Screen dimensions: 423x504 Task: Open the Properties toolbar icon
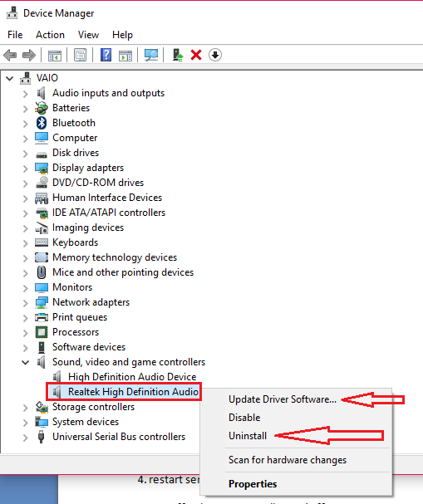80,55
